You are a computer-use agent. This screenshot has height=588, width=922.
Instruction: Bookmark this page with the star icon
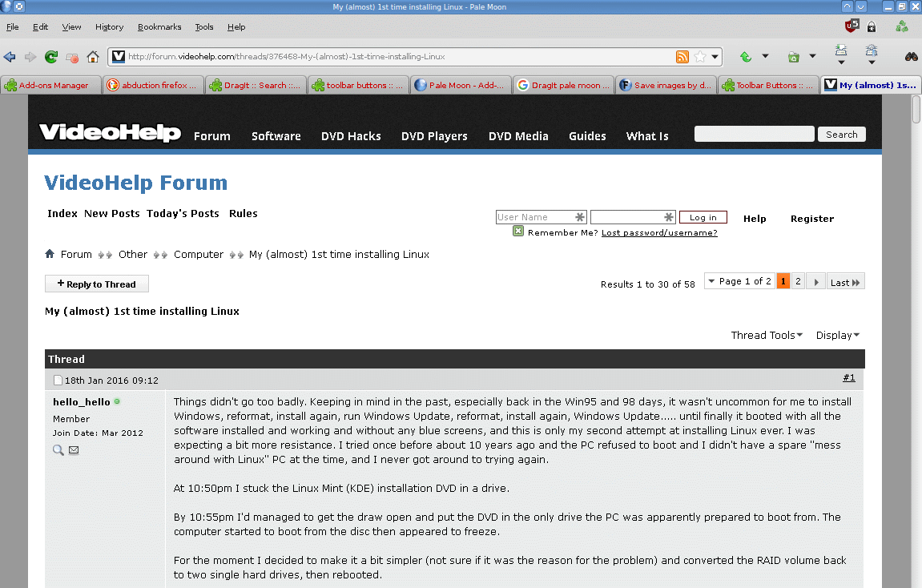point(700,57)
